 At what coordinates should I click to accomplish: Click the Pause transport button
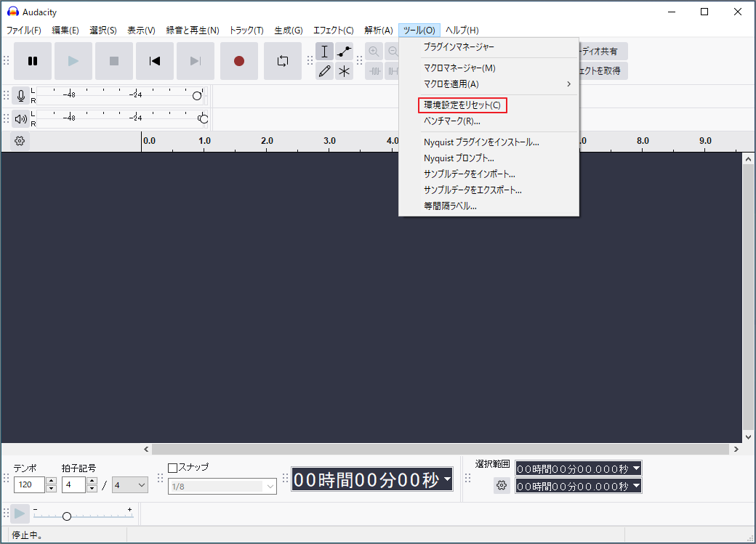[x=33, y=61]
